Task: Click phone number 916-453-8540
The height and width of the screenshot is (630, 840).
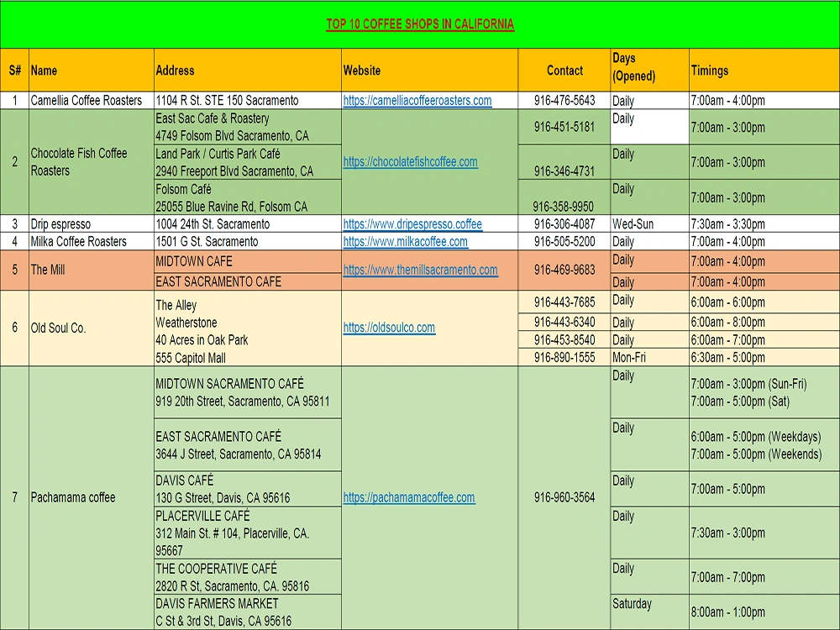Action: [564, 339]
